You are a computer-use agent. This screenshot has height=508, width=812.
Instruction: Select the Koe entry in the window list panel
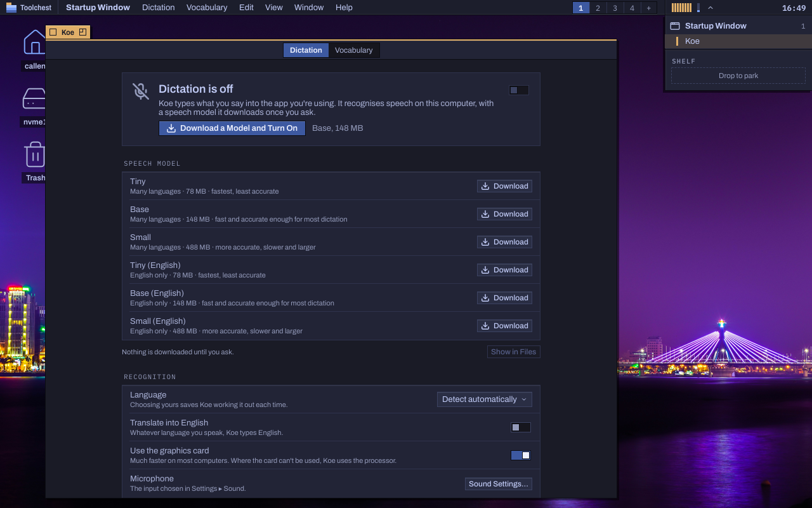(738, 41)
